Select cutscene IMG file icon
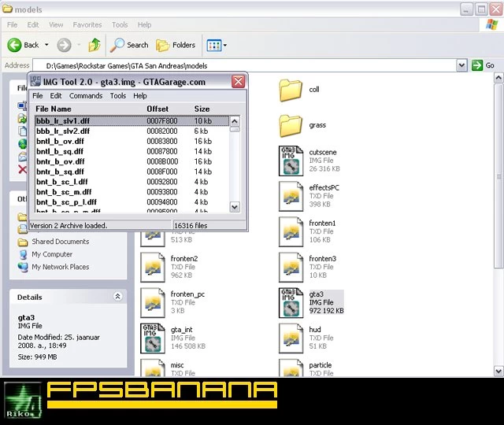The image size is (504, 425). (x=291, y=161)
